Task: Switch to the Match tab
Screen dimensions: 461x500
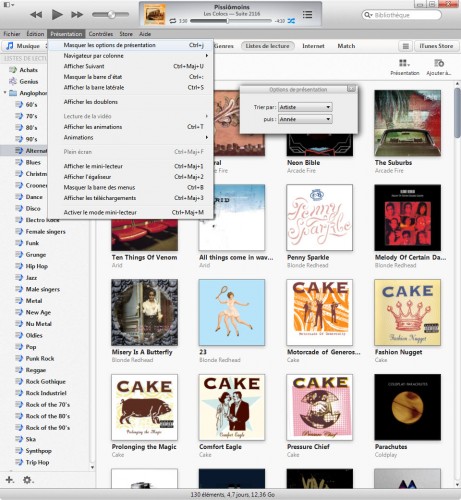Action: [346, 46]
